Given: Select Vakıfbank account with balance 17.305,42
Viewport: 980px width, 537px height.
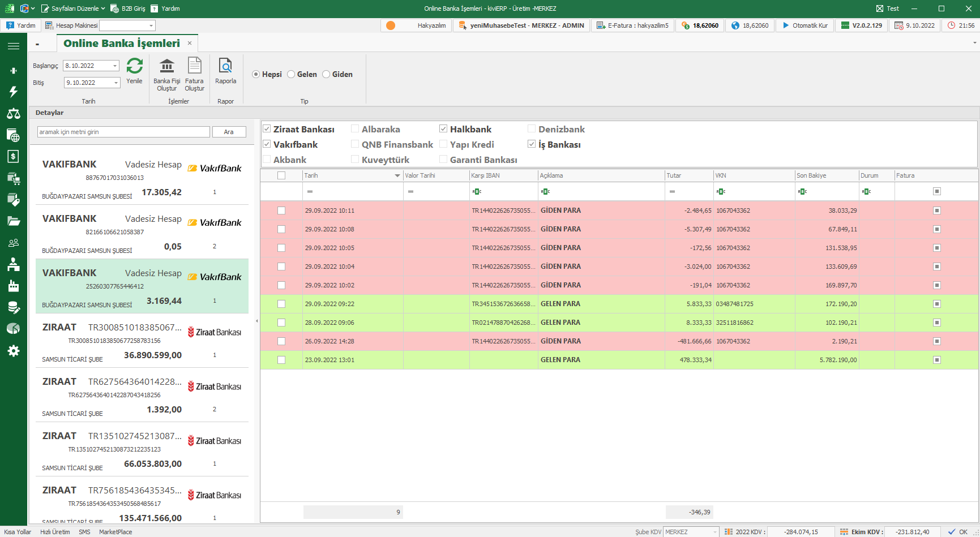Looking at the screenshot, I should coord(142,178).
